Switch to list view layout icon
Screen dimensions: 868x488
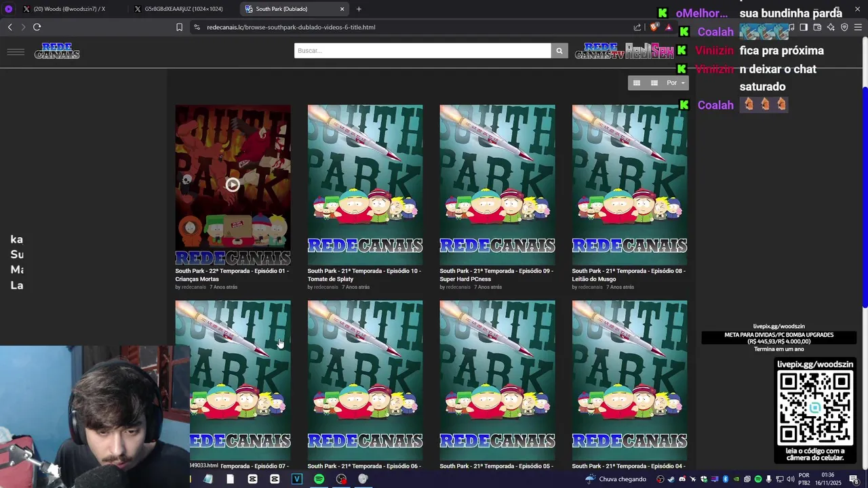(654, 83)
